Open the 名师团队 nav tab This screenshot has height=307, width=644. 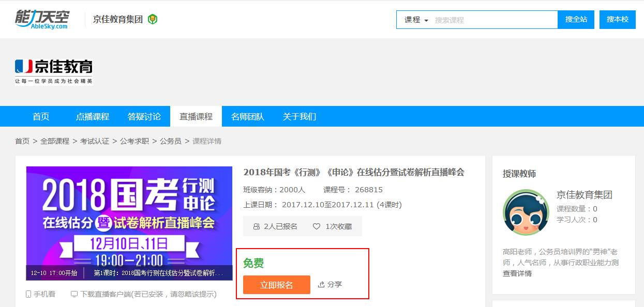[248, 116]
